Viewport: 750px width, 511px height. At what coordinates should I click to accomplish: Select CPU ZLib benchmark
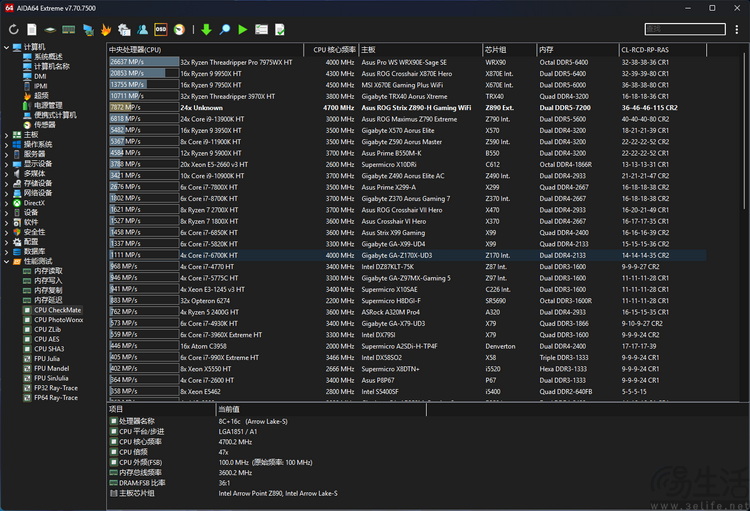click(x=47, y=330)
